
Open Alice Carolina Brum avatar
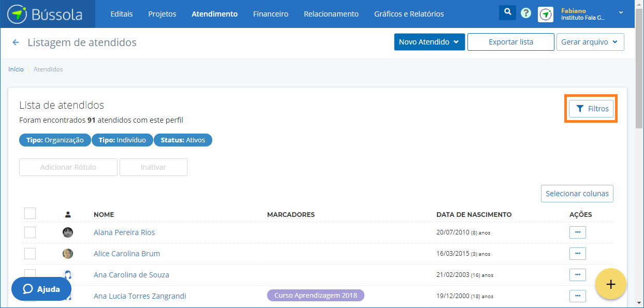click(68, 254)
